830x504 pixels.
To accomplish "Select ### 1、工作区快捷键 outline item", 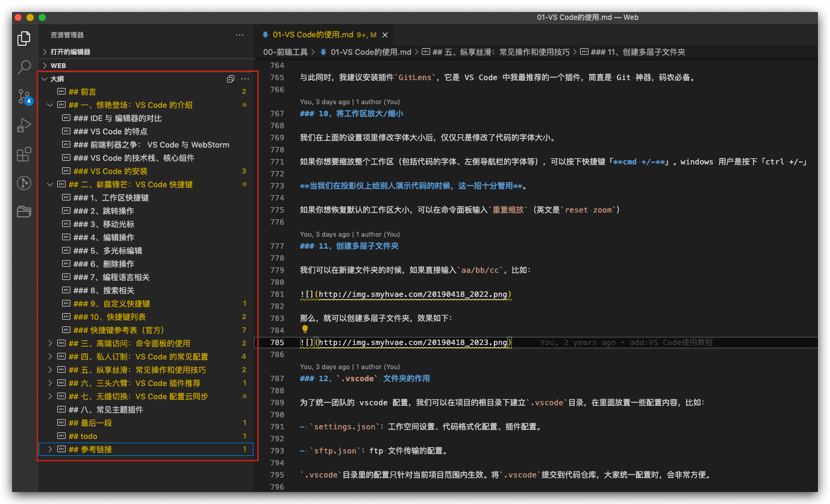I will coord(146,198).
